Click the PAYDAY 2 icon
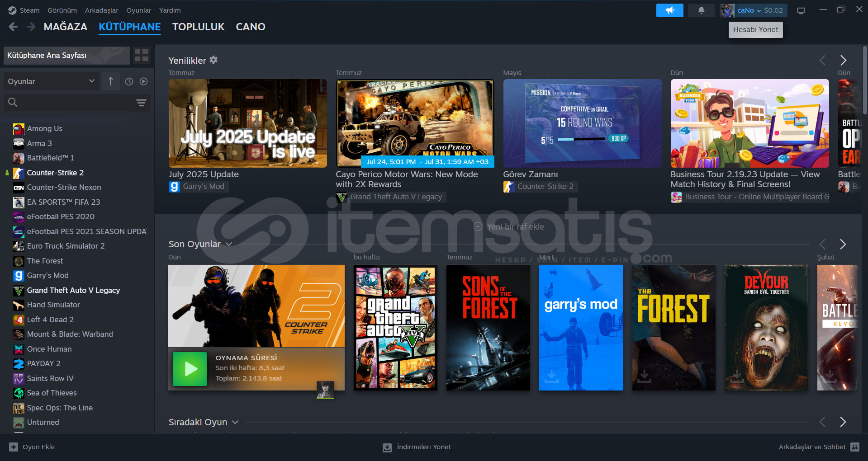The width and height of the screenshot is (868, 461). (x=19, y=364)
